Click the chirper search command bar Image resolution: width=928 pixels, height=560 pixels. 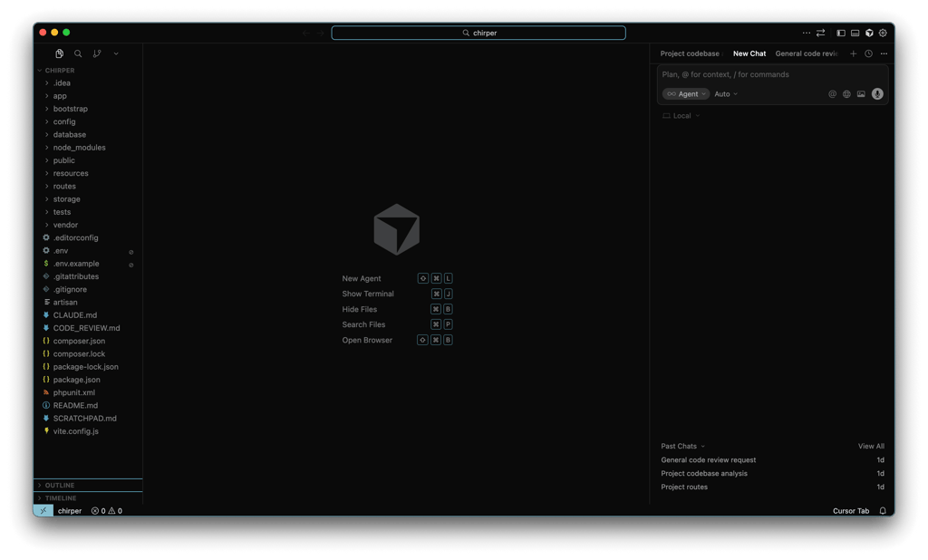pyautogui.click(x=478, y=34)
